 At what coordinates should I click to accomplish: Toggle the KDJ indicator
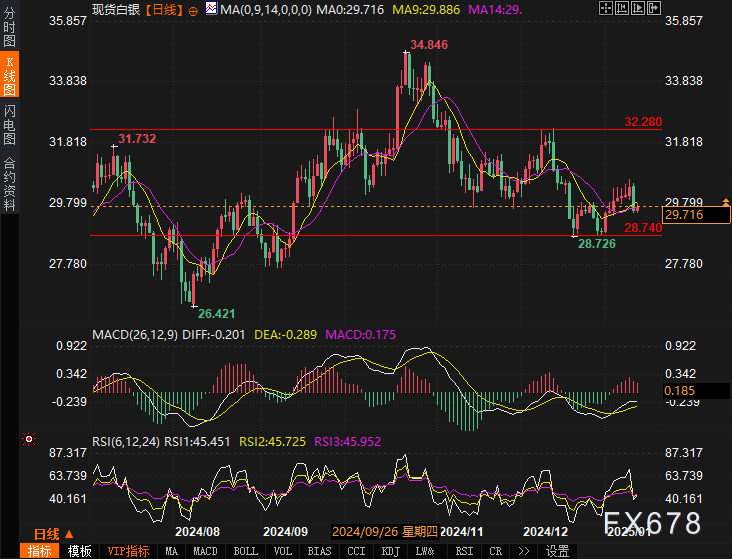coord(391,551)
